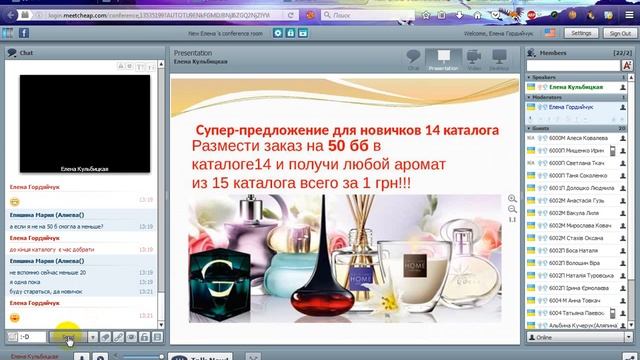Open the Settings button
The height and width of the screenshot is (360, 640).
coord(581,33)
